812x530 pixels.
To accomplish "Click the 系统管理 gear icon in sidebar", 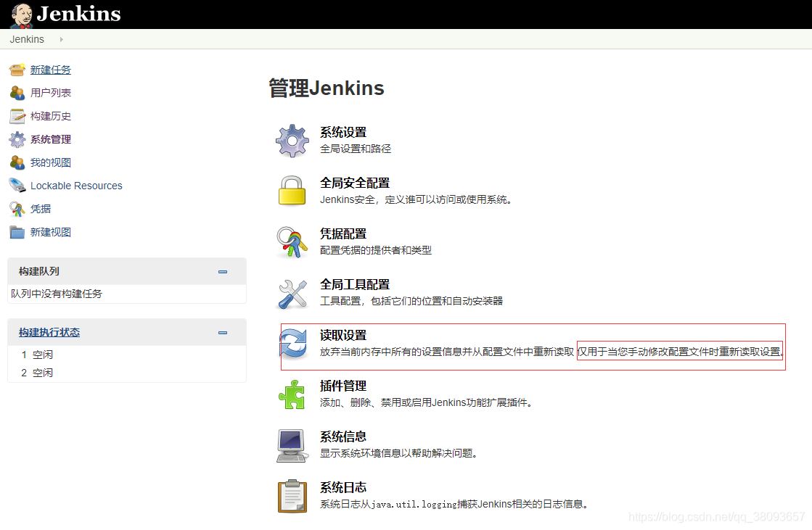I will (x=17, y=139).
